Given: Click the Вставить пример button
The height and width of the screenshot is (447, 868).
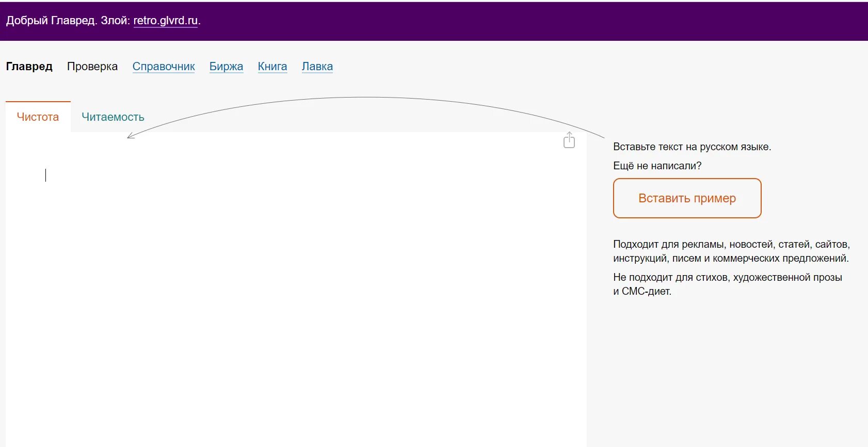Looking at the screenshot, I should 687,198.
